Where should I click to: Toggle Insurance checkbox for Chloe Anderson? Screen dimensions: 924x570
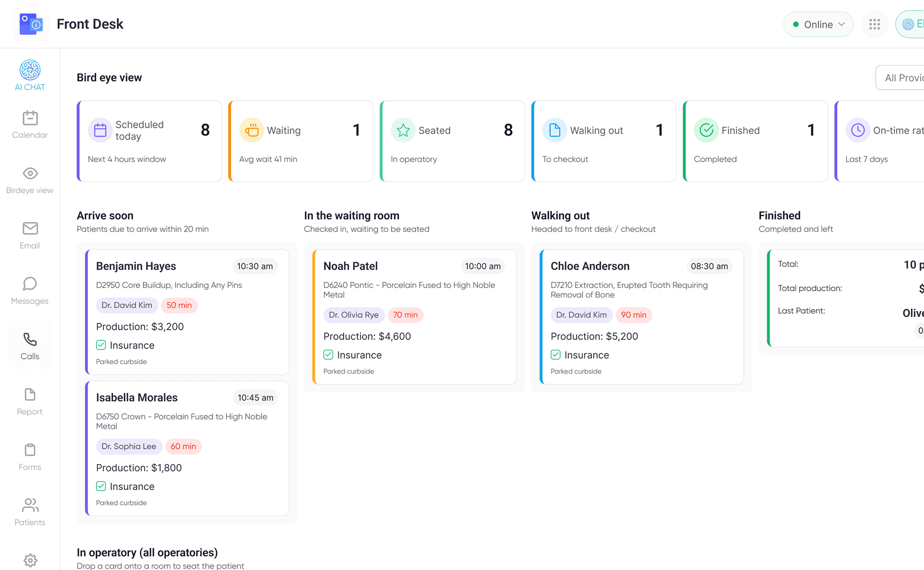[555, 355]
